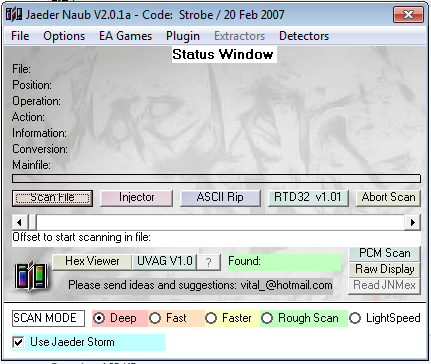The image size is (431, 364).
Task: Open the Hex Viewer
Action: (92, 262)
